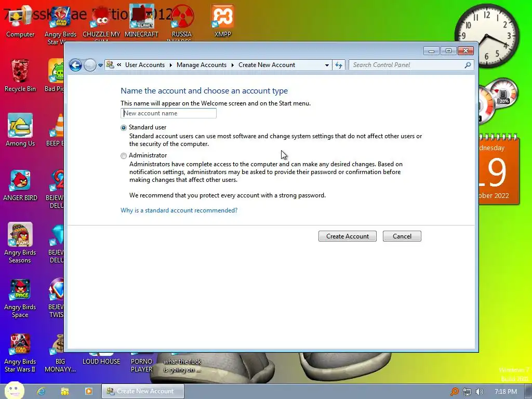Open the Among Us desktop icon

(x=20, y=130)
